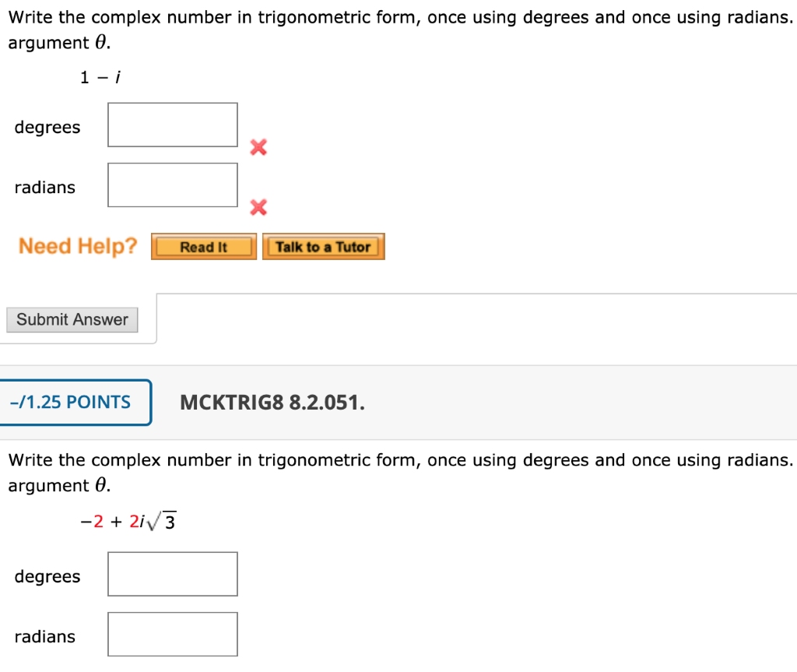Click the red X beside the first radians answer

click(x=258, y=207)
